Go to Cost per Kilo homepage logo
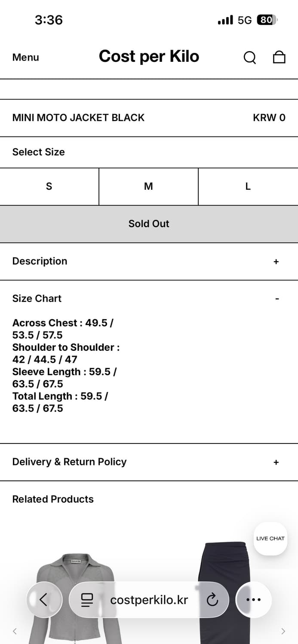This screenshot has height=644, width=298. tap(149, 56)
